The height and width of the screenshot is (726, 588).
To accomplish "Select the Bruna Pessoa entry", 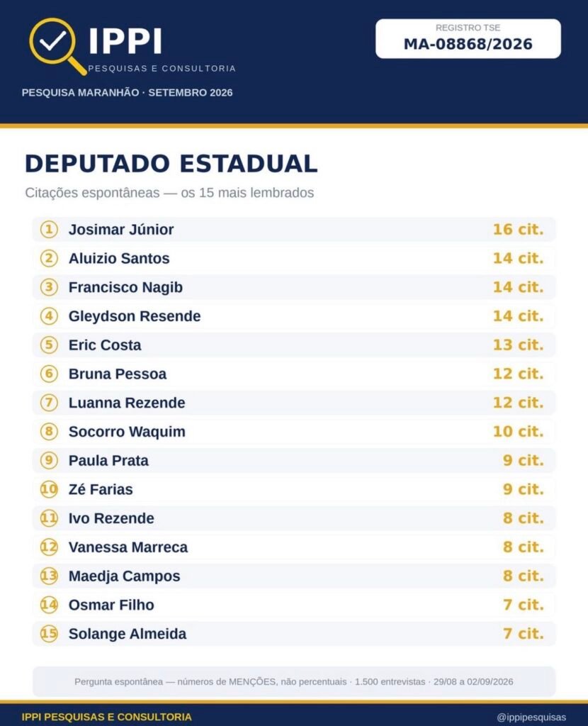I will 294,374.
